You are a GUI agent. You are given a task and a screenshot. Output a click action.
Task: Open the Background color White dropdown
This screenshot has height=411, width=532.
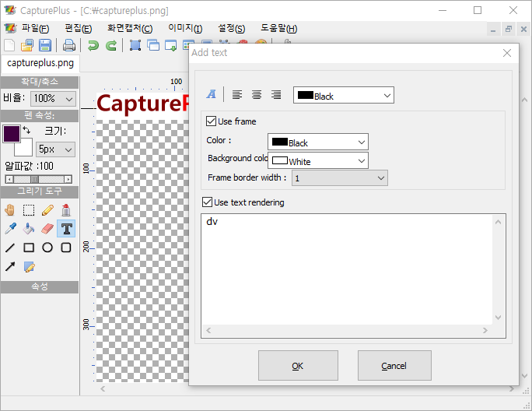pyautogui.click(x=317, y=161)
